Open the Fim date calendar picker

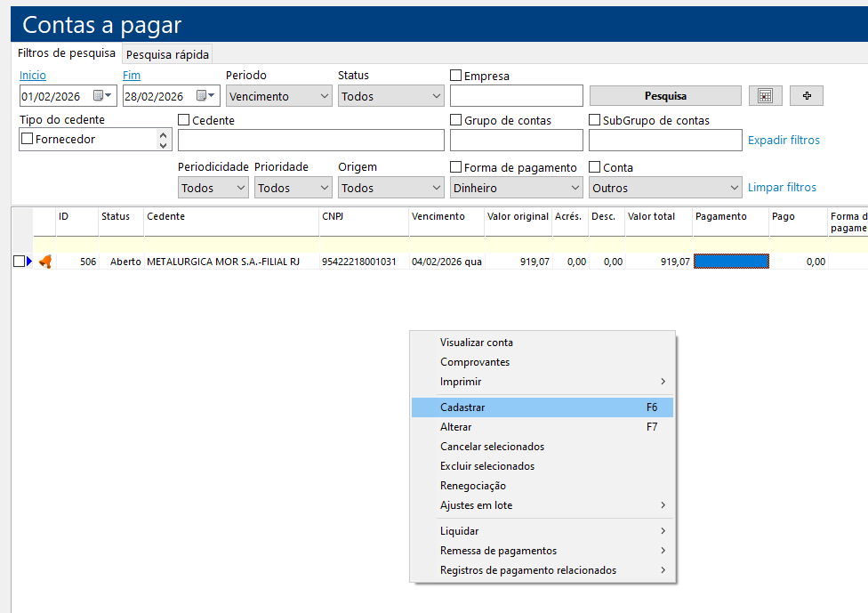(205, 96)
